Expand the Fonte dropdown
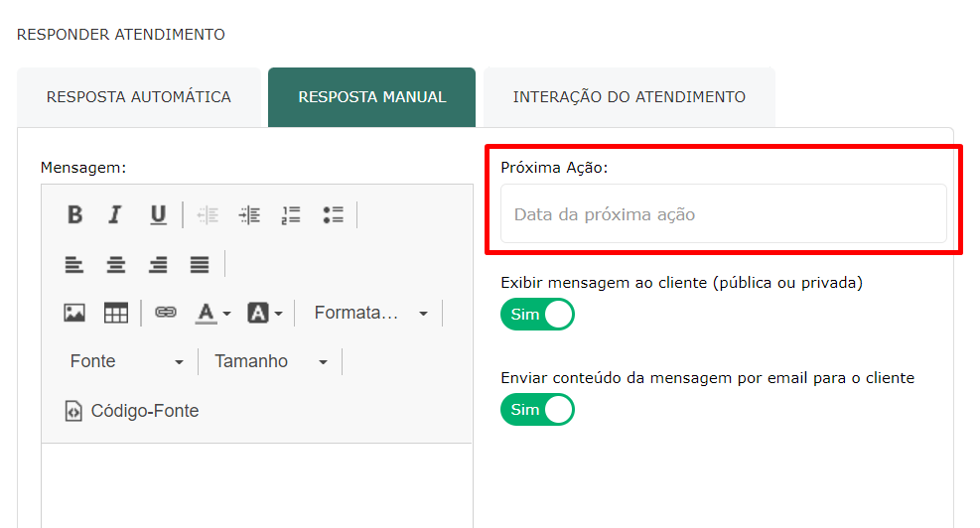Screen dimensions: 980x528 pos(127,361)
